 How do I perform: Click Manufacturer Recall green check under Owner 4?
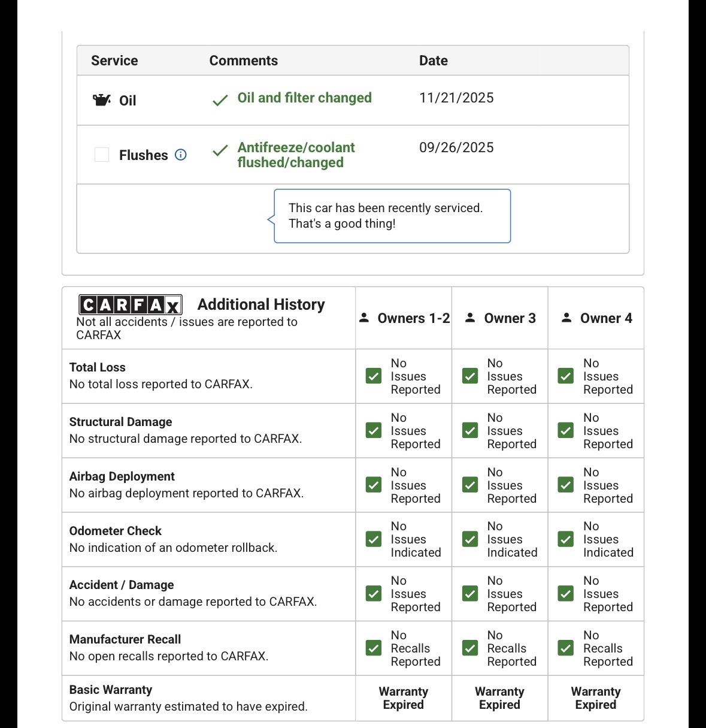click(566, 648)
